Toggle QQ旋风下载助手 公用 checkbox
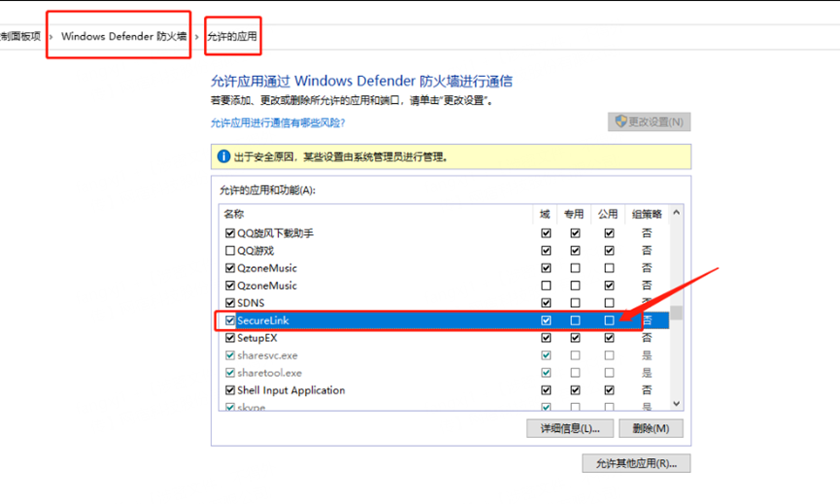 coord(609,233)
